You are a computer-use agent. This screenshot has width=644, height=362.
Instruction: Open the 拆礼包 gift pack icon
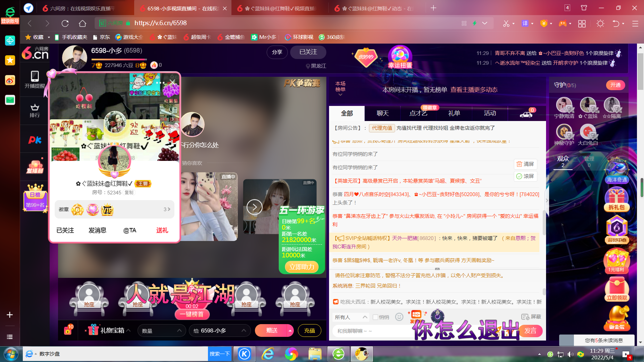coord(617,200)
